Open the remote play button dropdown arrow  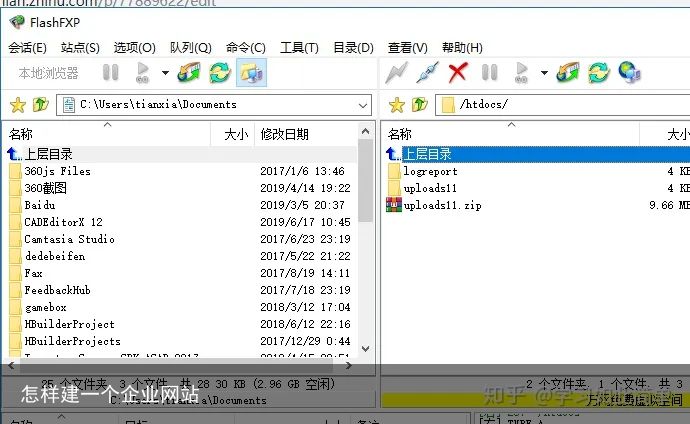point(544,73)
